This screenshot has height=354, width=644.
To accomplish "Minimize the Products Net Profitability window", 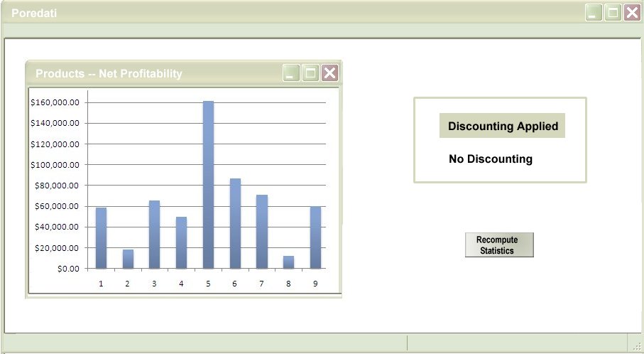I will [x=291, y=73].
